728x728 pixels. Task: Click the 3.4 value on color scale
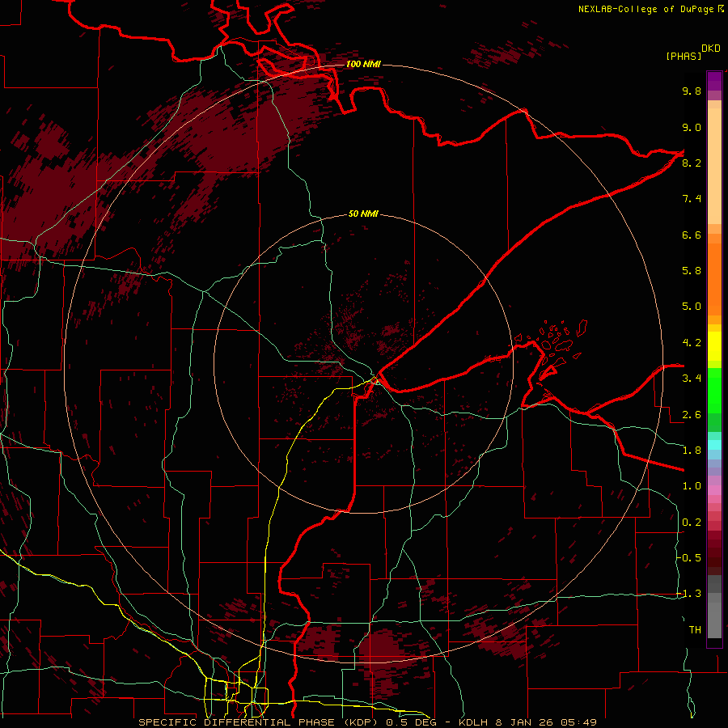[x=692, y=379]
